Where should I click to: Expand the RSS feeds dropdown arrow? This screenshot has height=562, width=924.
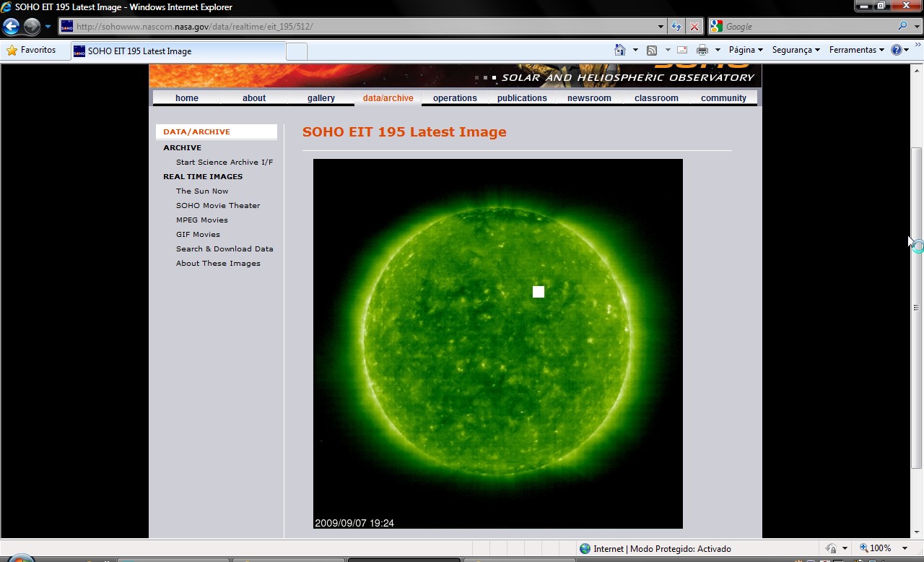(668, 50)
